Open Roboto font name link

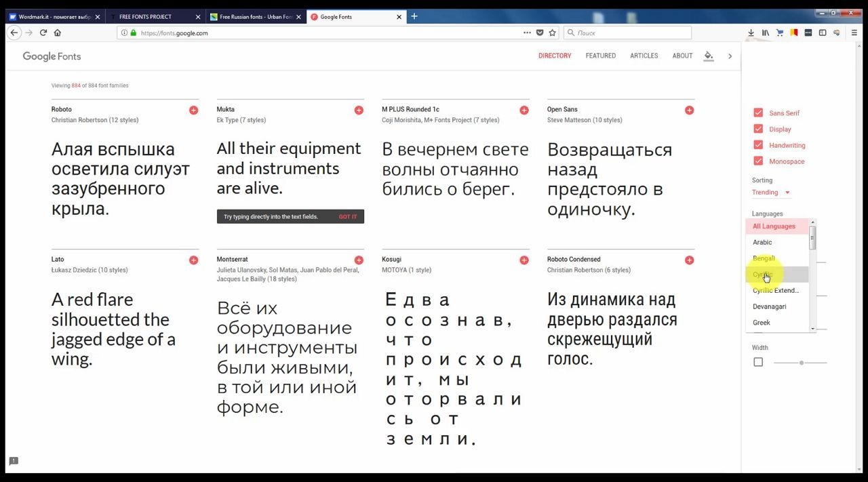[61, 109]
